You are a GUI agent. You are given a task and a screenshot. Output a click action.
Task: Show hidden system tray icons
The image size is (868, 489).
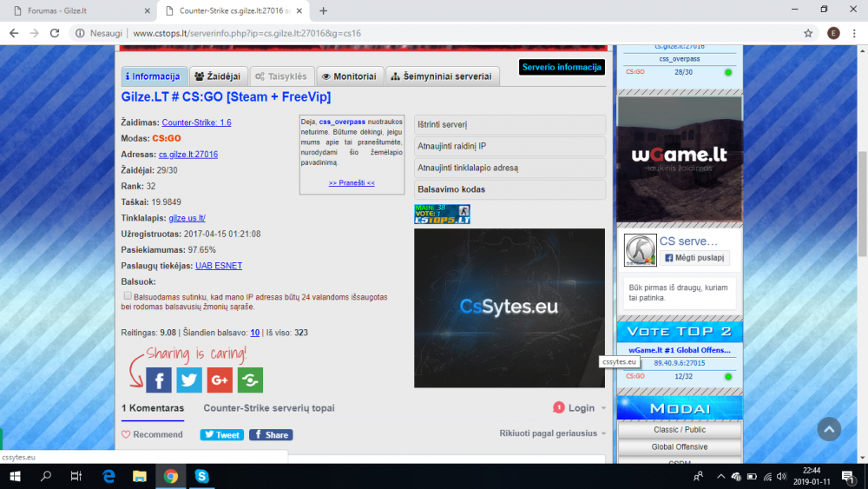(720, 476)
